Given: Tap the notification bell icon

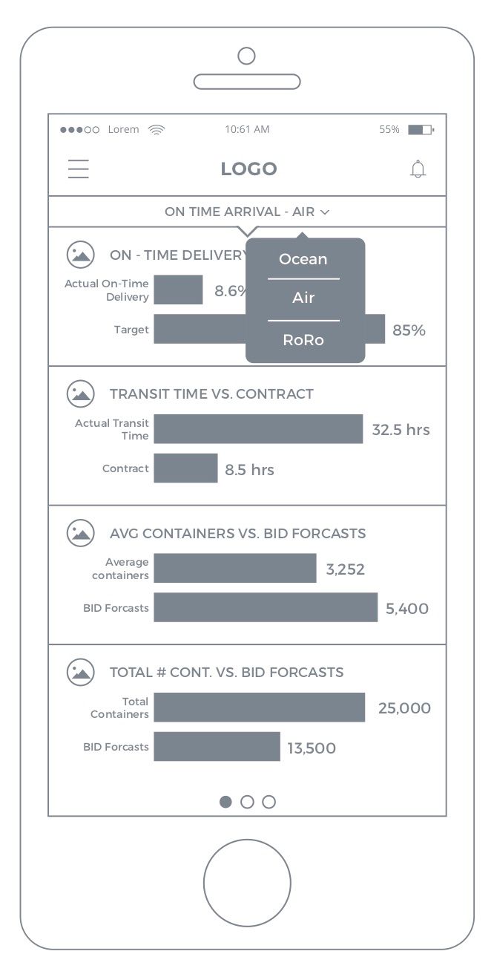Looking at the screenshot, I should pos(418,169).
